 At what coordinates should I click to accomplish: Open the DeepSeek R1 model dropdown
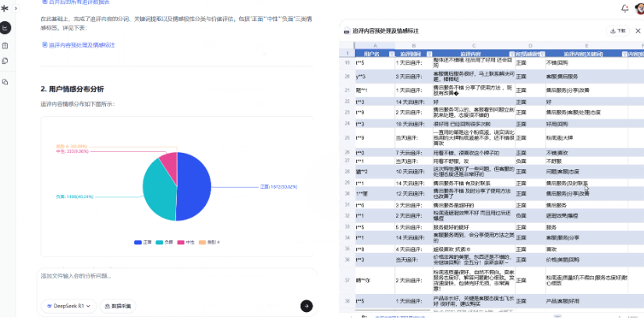(x=69, y=306)
